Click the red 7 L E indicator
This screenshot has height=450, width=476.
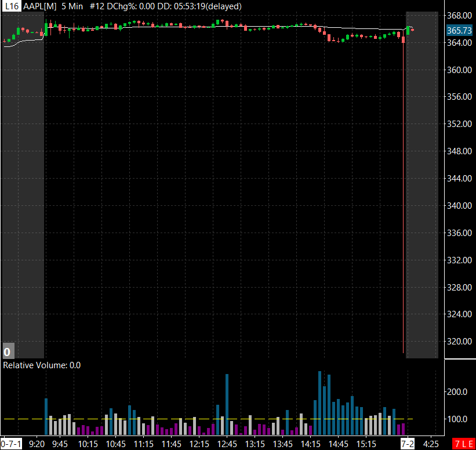pos(464,444)
